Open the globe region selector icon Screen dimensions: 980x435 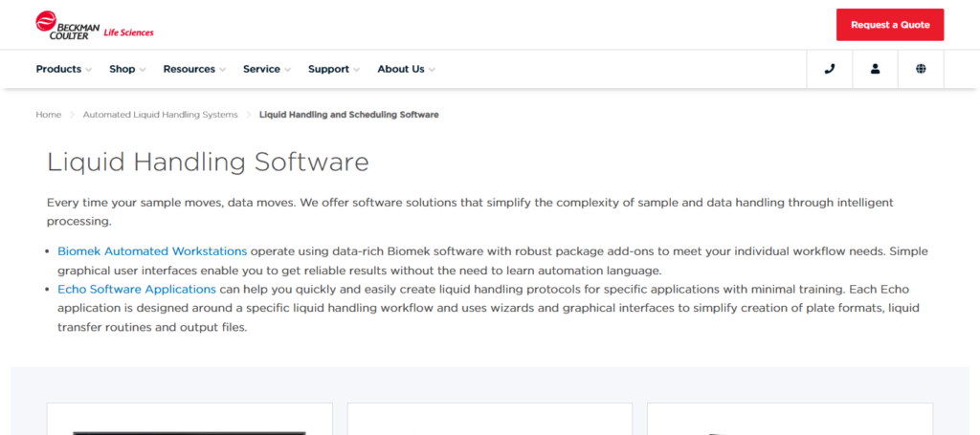pos(921,69)
